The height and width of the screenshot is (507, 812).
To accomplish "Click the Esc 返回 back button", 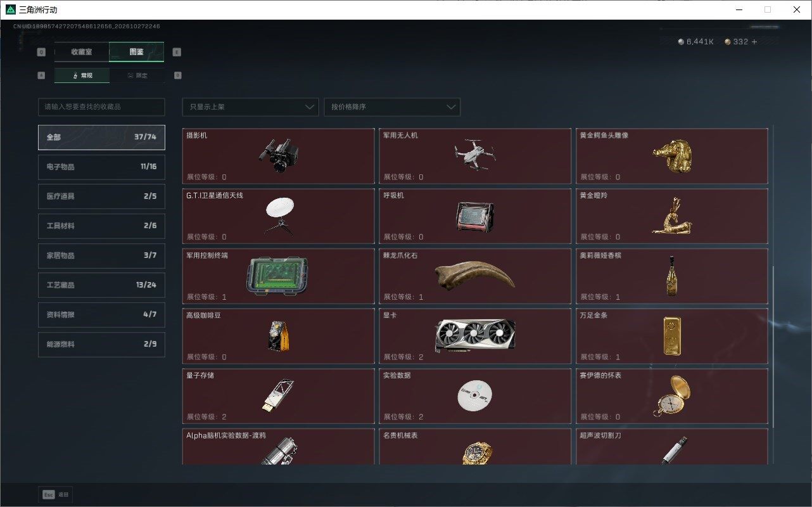I will (x=55, y=494).
